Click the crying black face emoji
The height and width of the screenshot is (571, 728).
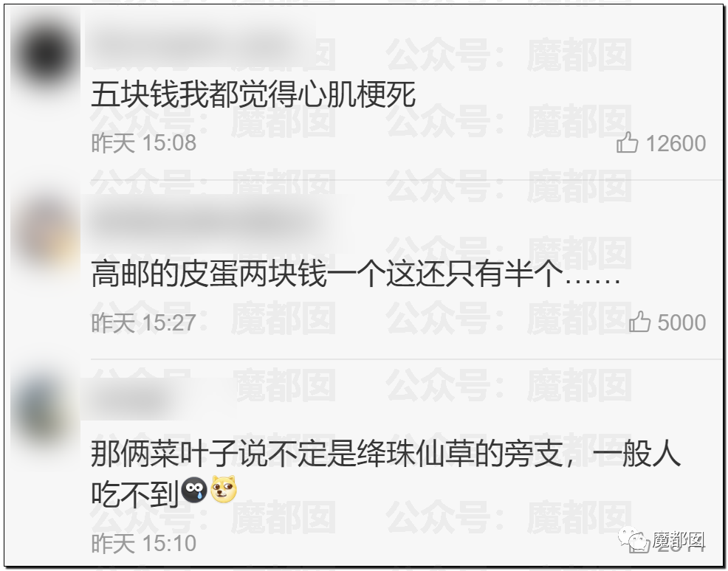(x=194, y=490)
